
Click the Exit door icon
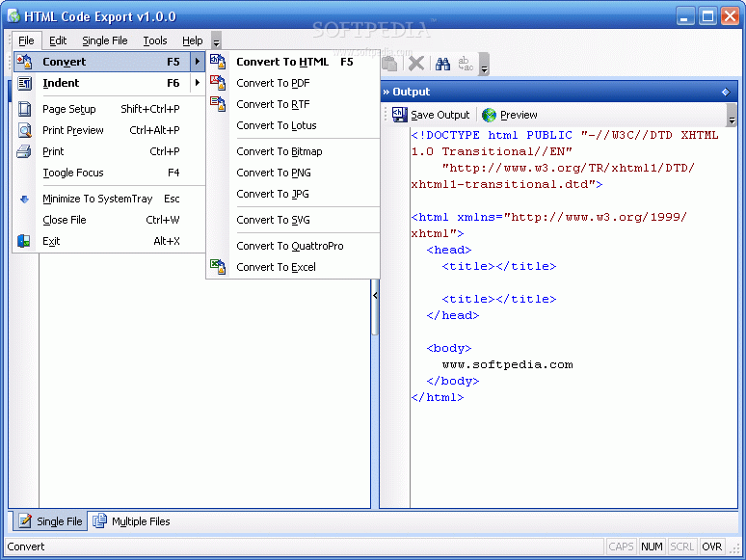click(24, 241)
